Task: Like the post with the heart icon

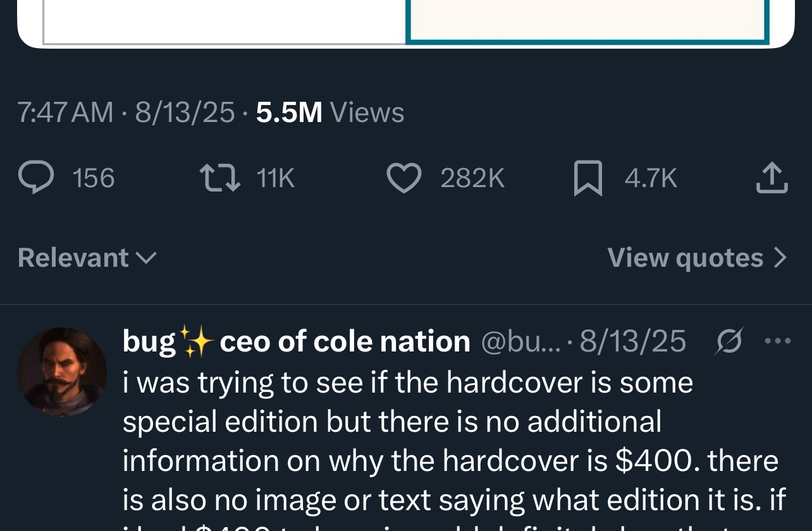Action: [x=403, y=178]
